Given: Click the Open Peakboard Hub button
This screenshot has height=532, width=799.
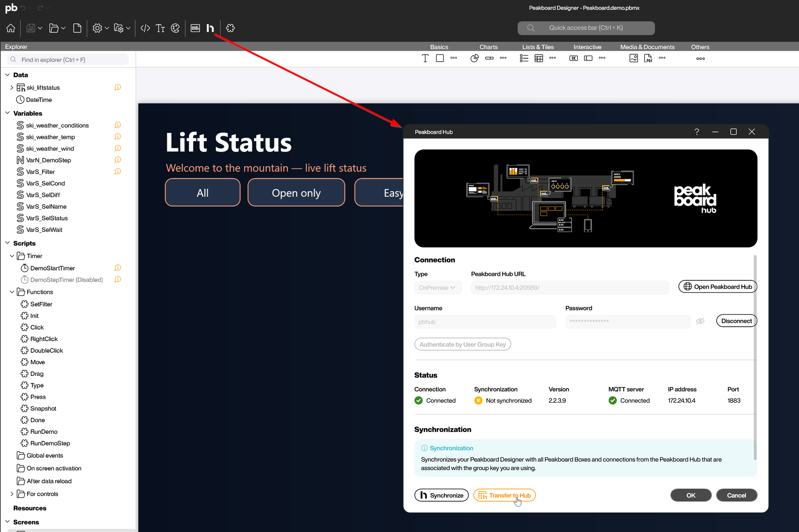Looking at the screenshot, I should click(x=717, y=287).
